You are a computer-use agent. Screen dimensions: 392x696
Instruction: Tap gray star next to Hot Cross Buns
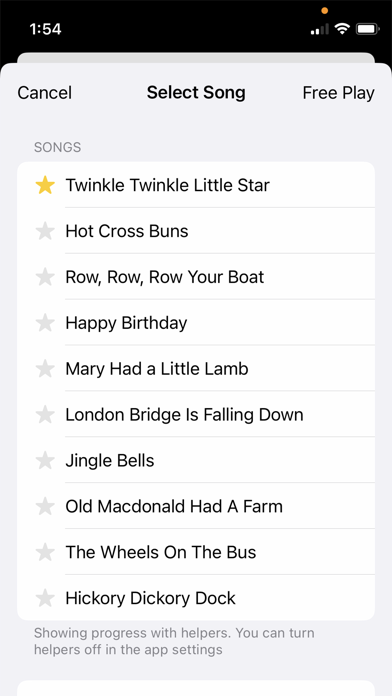(x=45, y=231)
